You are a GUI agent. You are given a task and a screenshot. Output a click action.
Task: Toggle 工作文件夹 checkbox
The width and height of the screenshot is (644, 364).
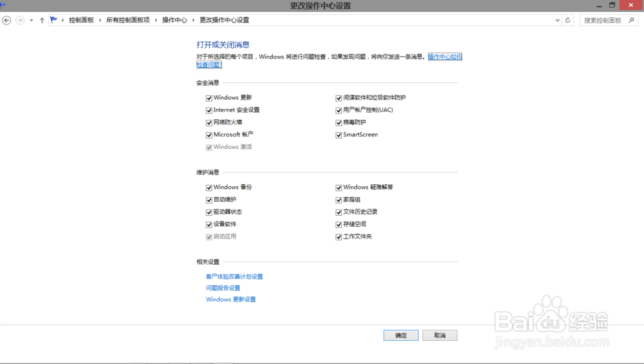pyautogui.click(x=339, y=237)
